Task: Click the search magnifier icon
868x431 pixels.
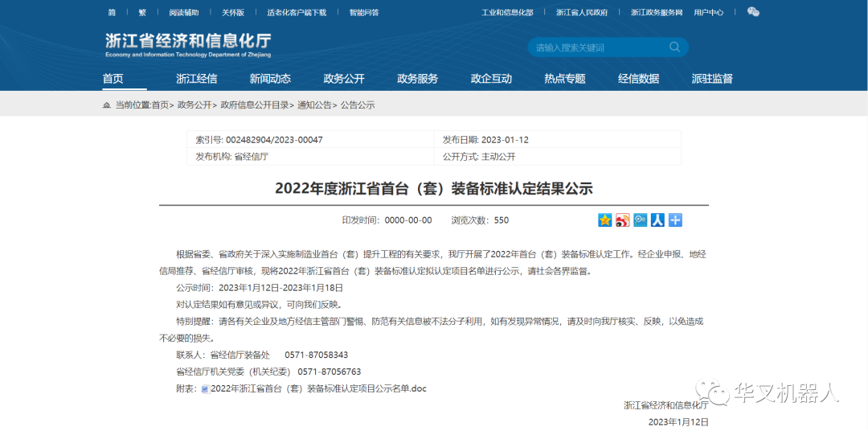Action: click(675, 47)
